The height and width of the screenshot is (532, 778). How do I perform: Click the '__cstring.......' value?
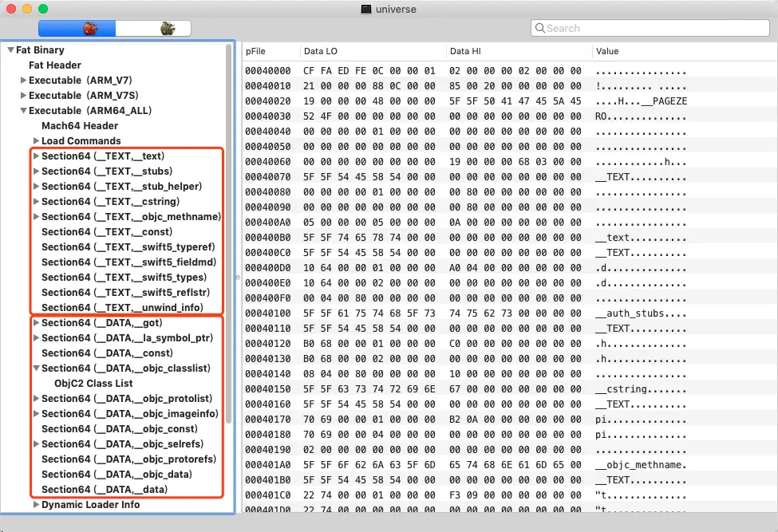(641, 389)
